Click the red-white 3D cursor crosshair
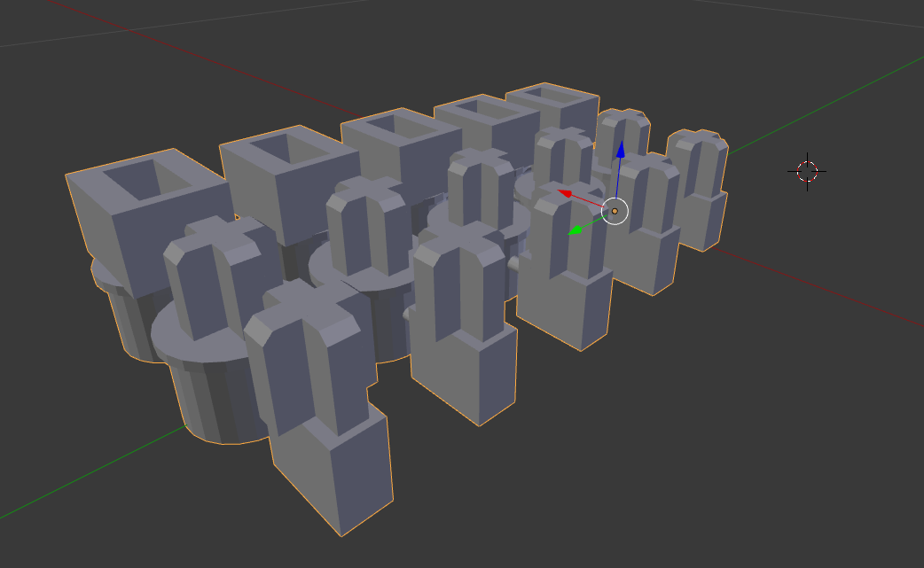 [x=807, y=172]
